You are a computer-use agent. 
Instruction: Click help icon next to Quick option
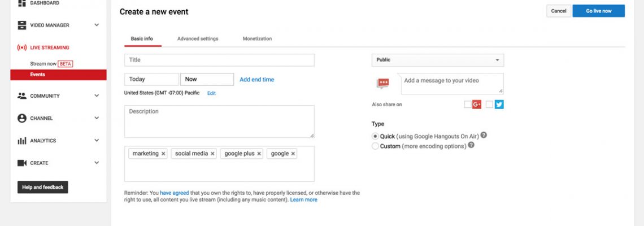(x=484, y=136)
